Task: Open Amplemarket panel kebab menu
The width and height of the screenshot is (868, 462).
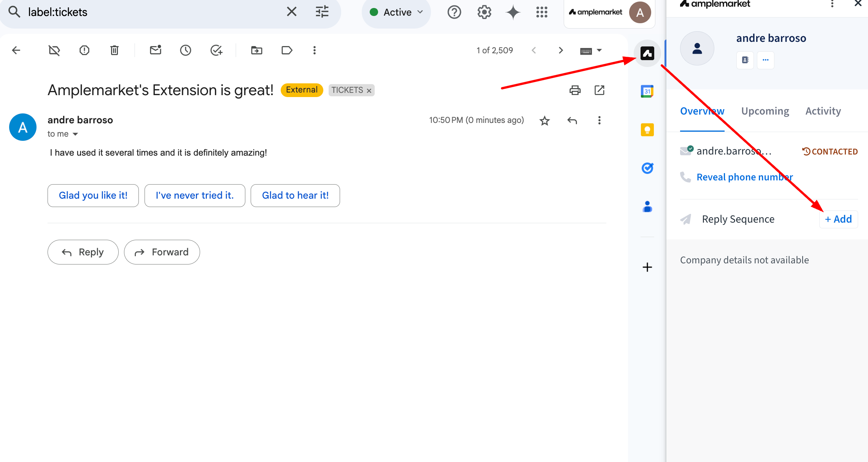Action: 832,4
